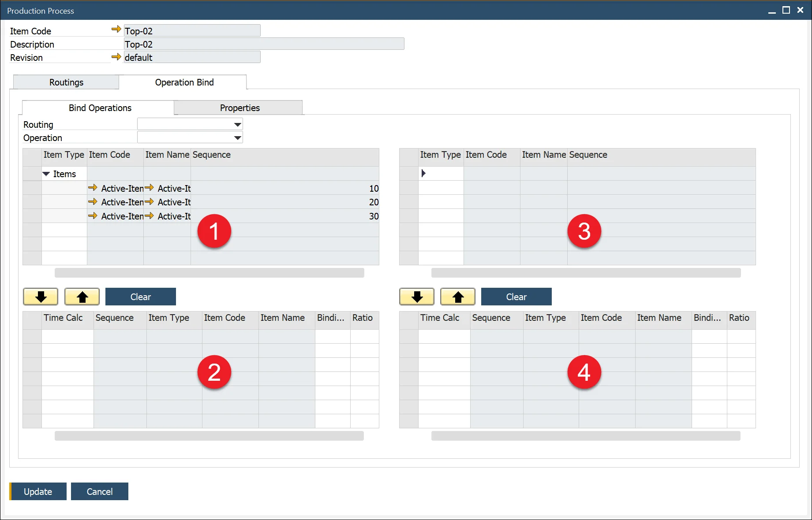Click the Revision link arrow beside default

(116, 57)
